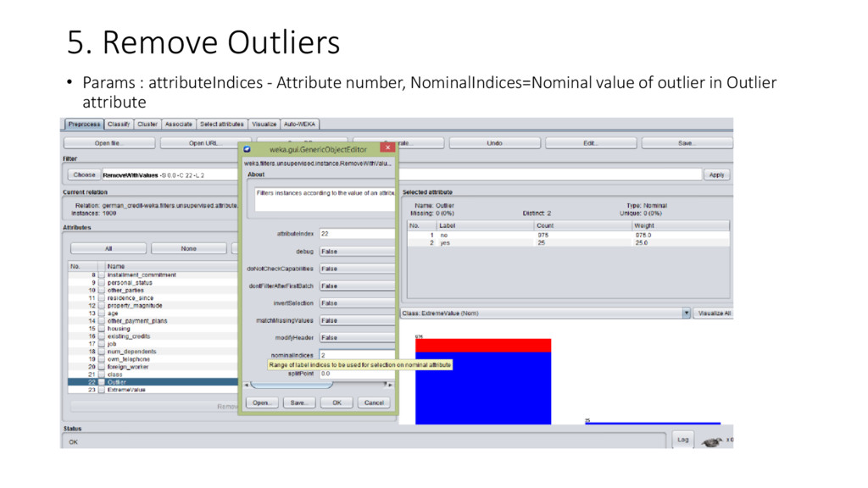The height and width of the screenshot is (488, 868).
Task: Click the RemoveWithValues filter text field
Action: (401, 175)
